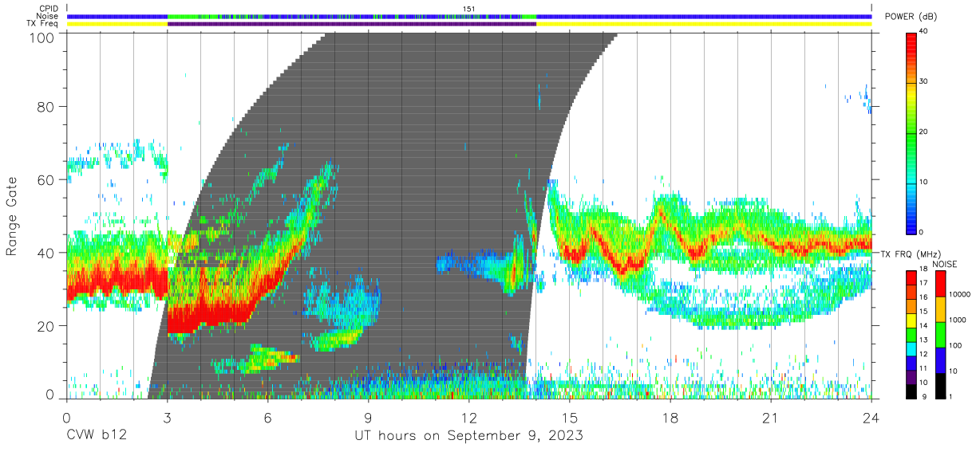980x452 pixels.
Task: Select red segment of NOISE legend
Action: (x=941, y=283)
